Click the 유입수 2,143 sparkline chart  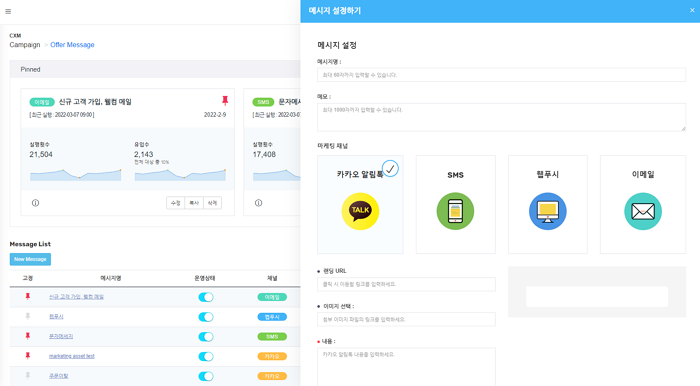coord(180,174)
